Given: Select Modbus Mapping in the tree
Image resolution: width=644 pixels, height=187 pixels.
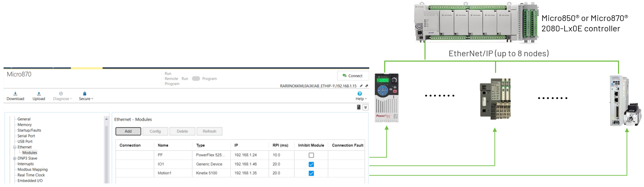Looking at the screenshot, I should coord(32,170).
